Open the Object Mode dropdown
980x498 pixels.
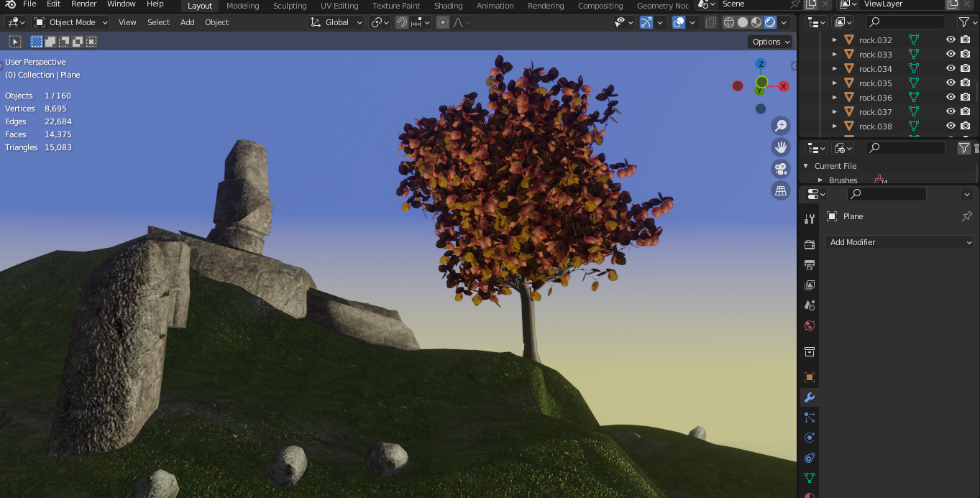tap(72, 22)
